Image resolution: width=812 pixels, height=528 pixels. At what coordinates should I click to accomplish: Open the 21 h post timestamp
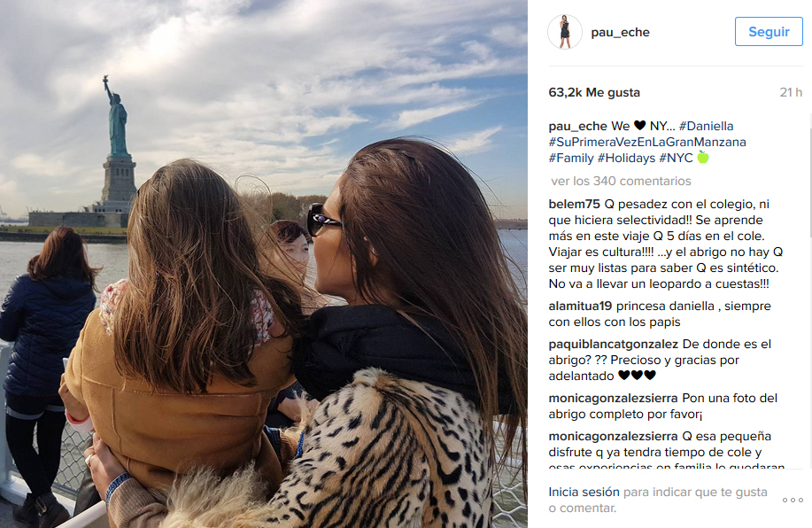[x=791, y=92]
